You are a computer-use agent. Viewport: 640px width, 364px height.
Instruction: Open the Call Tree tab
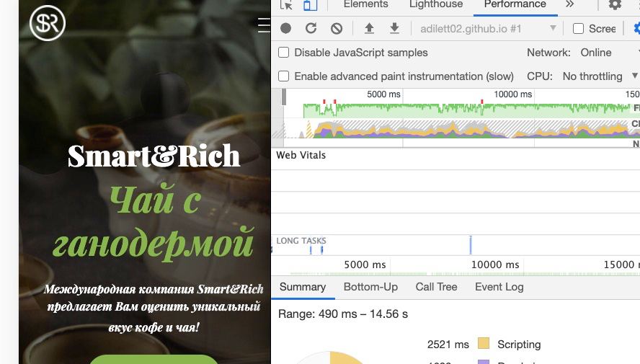(x=436, y=287)
